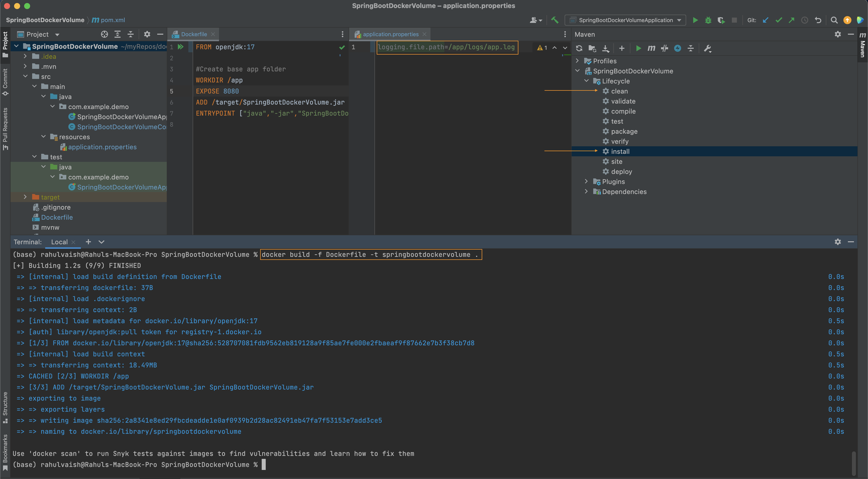Open Maven panel gear options

tap(838, 34)
